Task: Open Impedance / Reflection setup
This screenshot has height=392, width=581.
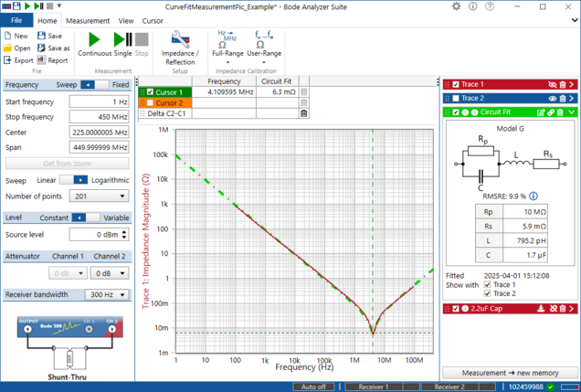Action: point(180,44)
